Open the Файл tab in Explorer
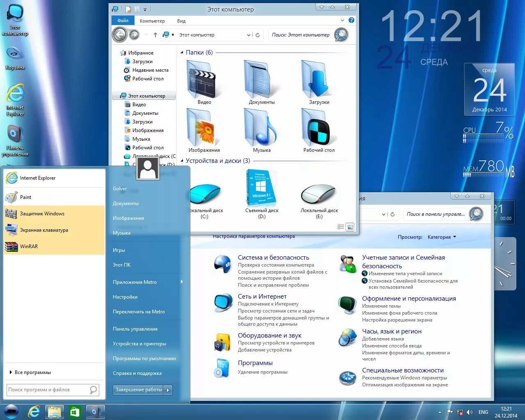525x420 pixels. pyautogui.click(x=123, y=21)
